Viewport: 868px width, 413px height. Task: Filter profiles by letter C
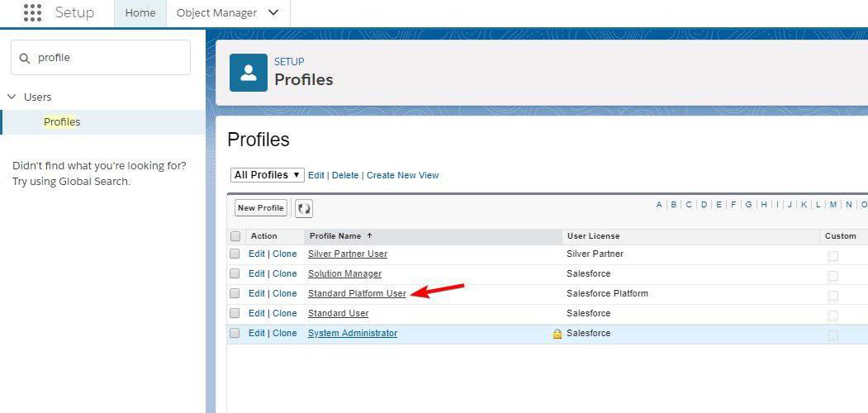coord(689,205)
